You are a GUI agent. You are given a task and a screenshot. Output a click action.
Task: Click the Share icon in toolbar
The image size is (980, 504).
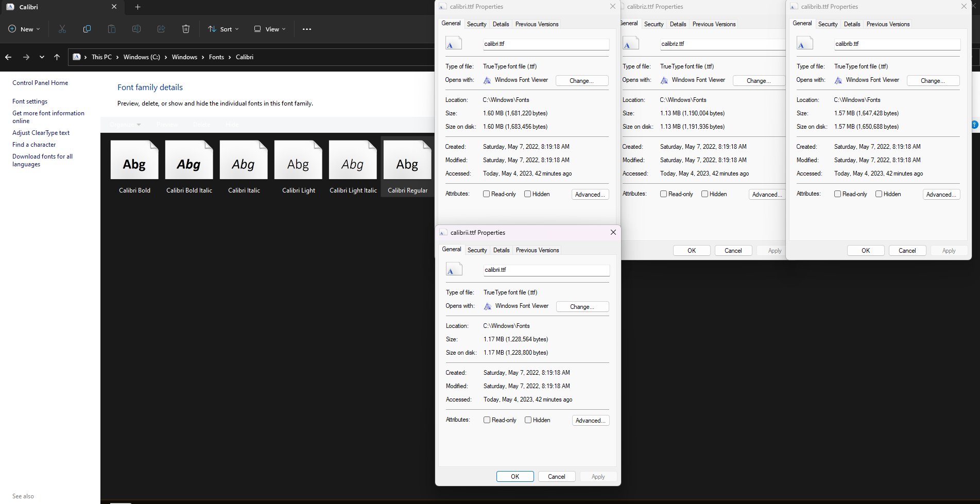161,29
